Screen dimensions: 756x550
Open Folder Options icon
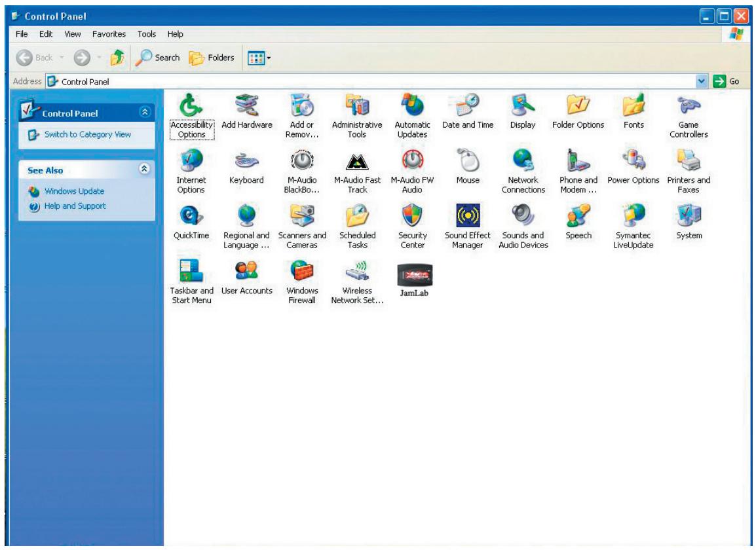pos(578,105)
